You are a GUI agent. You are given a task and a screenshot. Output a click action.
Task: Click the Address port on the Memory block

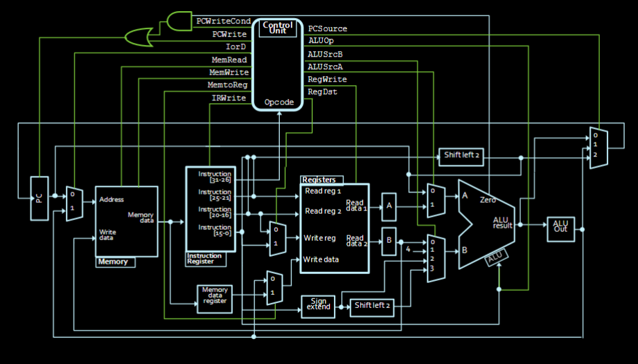[112, 199]
